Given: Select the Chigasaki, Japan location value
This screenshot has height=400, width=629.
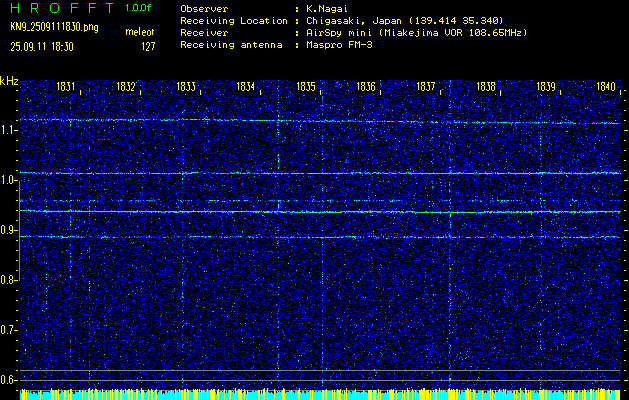Looking at the screenshot, I should 404,20.
